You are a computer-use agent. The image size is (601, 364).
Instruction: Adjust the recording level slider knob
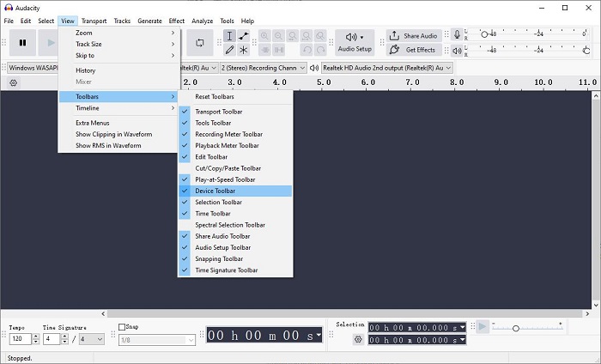(484, 34)
